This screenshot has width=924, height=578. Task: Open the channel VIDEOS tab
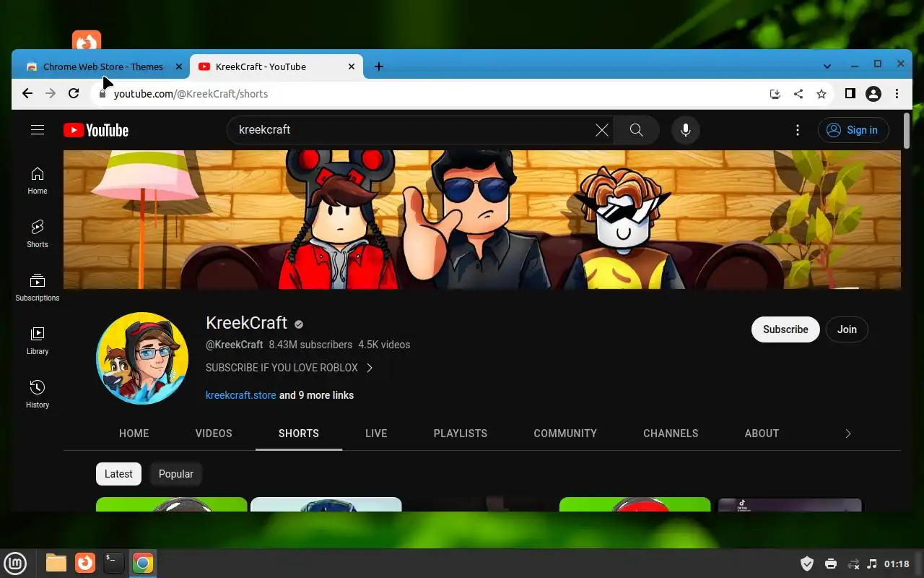214,433
